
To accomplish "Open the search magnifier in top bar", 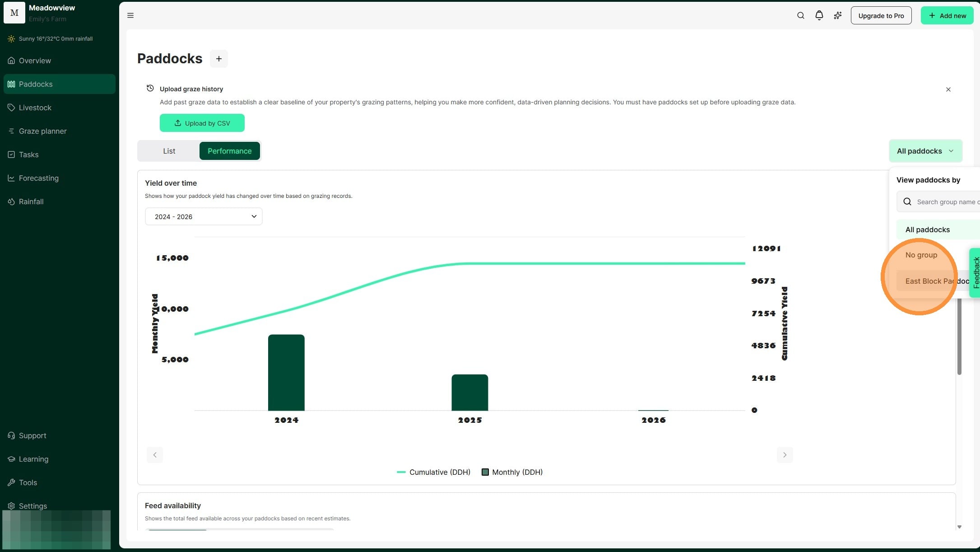I will point(800,15).
